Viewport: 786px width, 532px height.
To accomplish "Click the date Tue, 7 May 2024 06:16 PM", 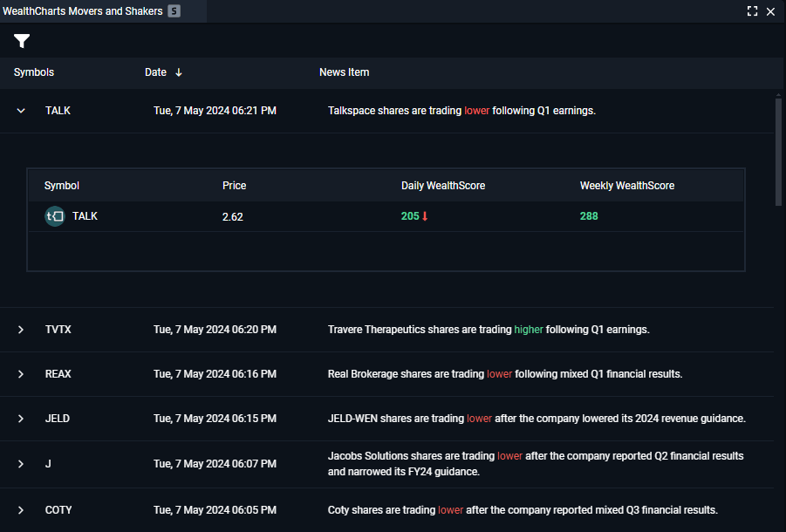I will (215, 374).
